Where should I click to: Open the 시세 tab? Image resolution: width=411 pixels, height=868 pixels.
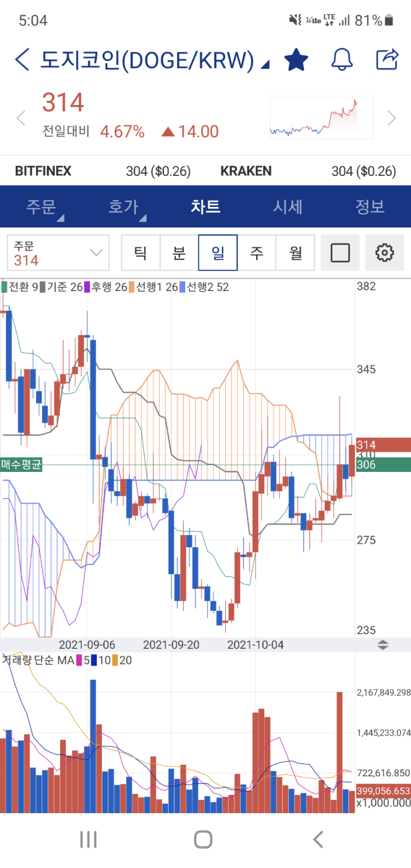(x=288, y=206)
